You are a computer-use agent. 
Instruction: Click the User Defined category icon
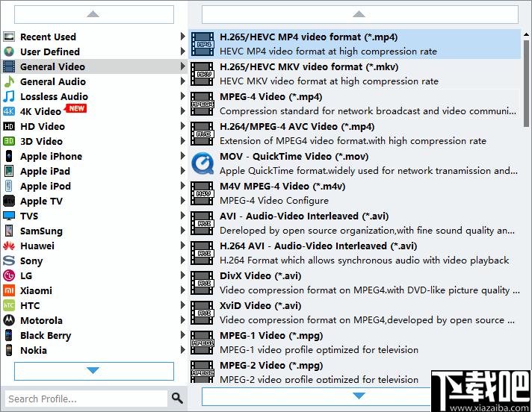(x=9, y=51)
